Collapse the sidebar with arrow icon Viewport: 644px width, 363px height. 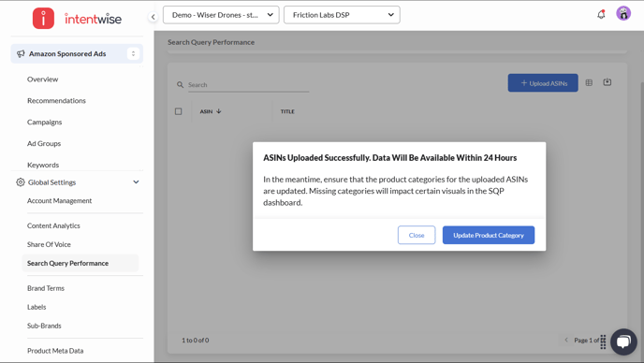153,17
